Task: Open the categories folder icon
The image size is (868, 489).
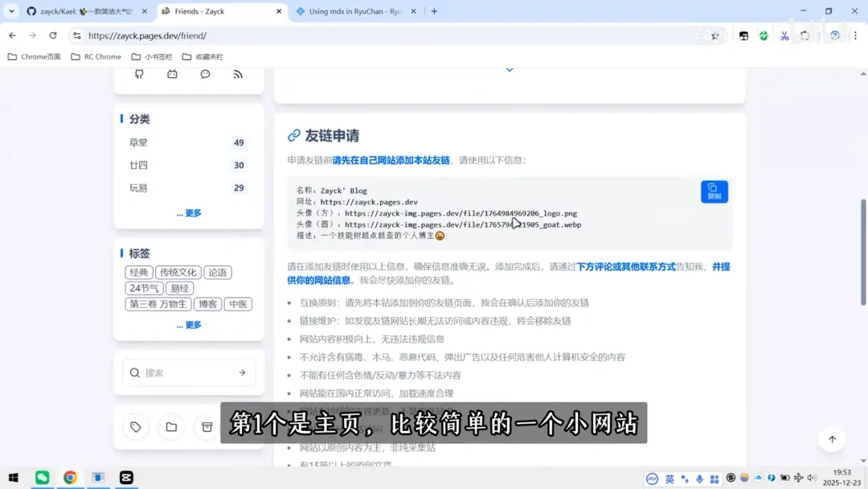Action: 170,427
